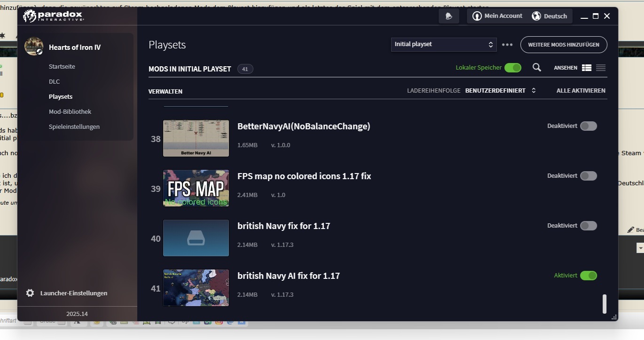
Task: Open Startseite in the sidebar
Action: pyautogui.click(x=62, y=66)
